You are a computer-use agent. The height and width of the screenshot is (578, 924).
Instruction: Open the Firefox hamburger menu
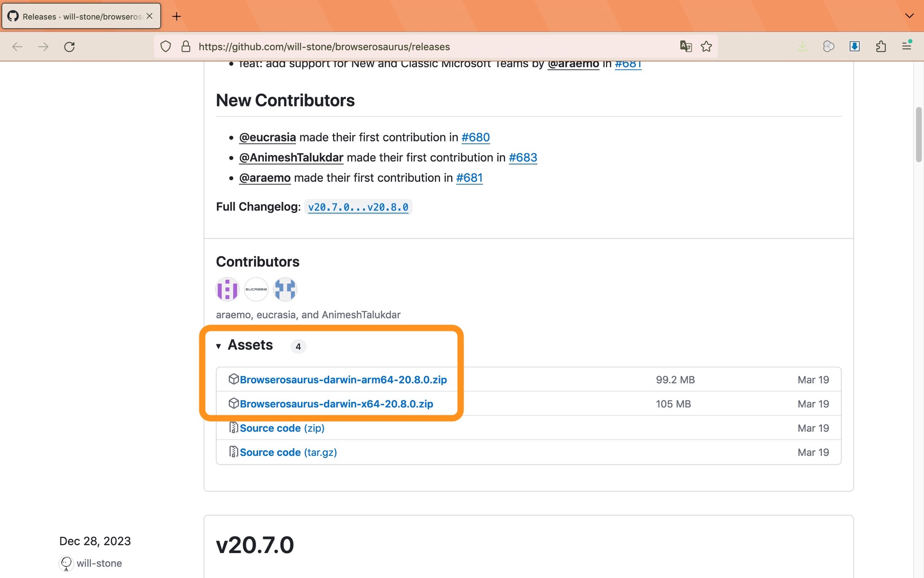point(907,46)
